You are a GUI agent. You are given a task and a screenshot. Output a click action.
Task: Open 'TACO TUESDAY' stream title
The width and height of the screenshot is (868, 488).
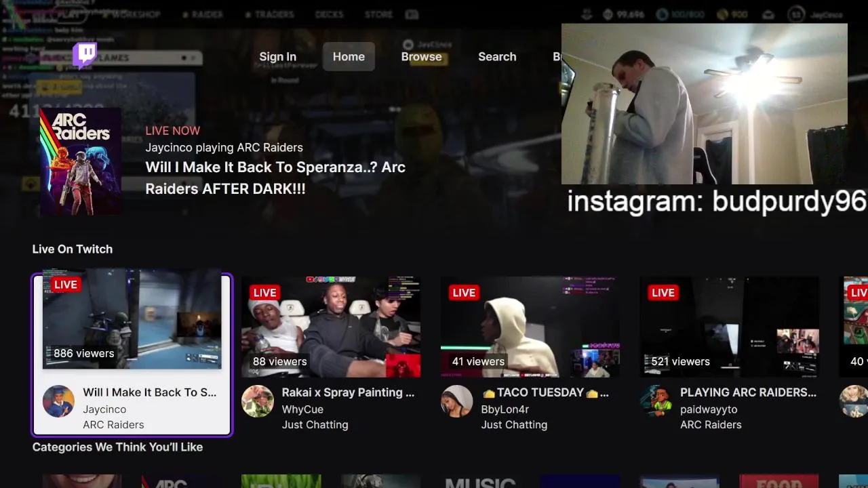(545, 392)
